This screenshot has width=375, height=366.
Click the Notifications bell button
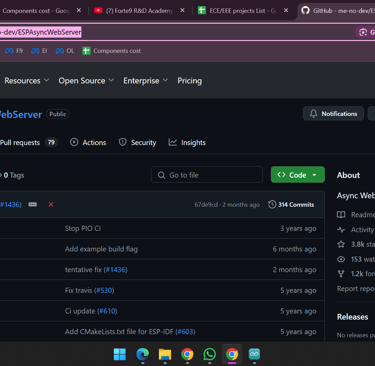(x=333, y=114)
